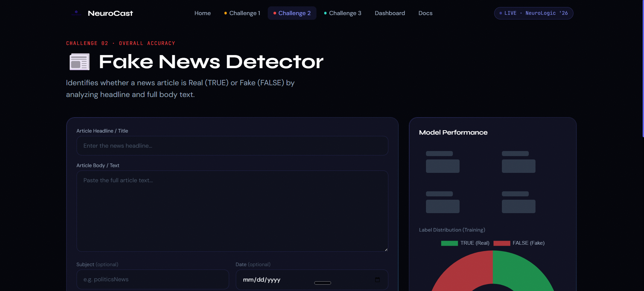644x291 pixels.
Task: Focus the Article Body text area
Action: [x=232, y=211]
